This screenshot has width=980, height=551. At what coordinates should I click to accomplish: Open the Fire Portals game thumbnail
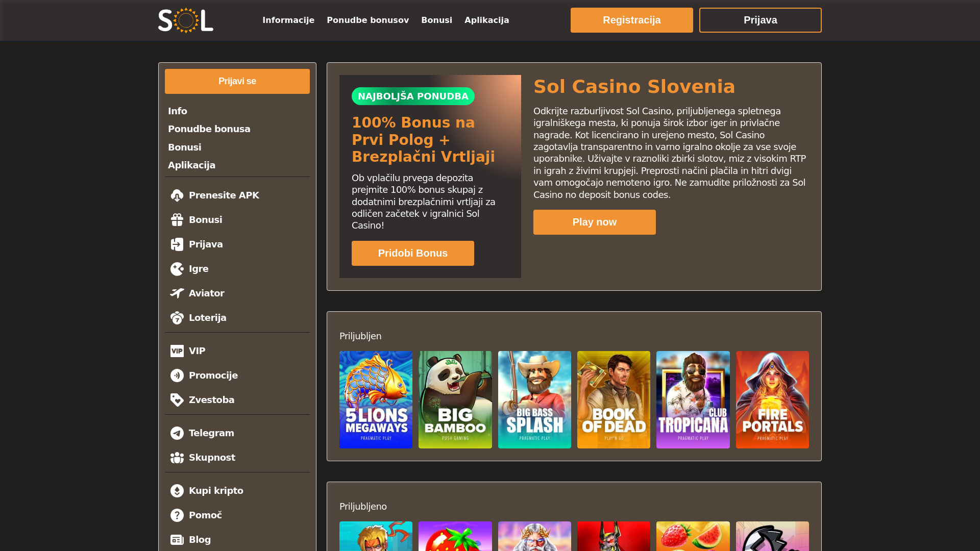[772, 400]
